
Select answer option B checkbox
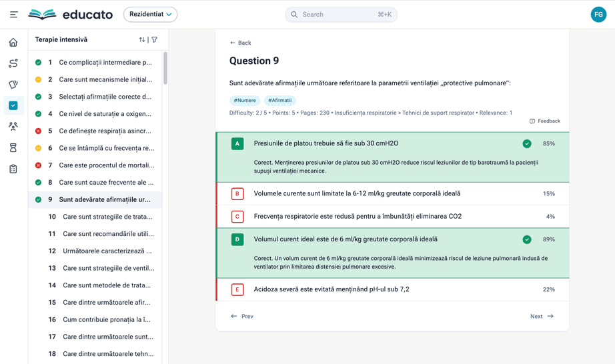click(x=237, y=194)
